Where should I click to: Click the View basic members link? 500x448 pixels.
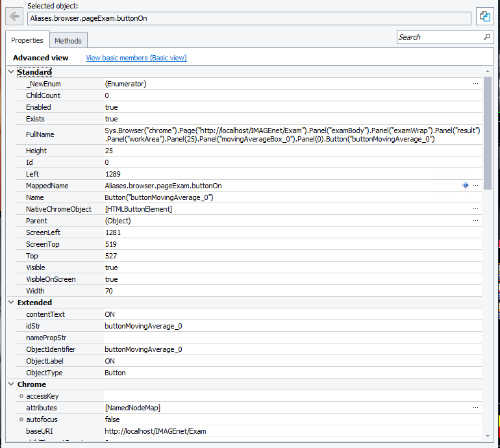(x=136, y=58)
